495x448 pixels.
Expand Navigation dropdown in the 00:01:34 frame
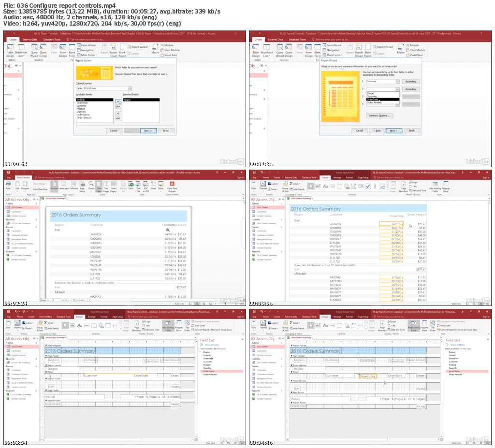click(333, 50)
